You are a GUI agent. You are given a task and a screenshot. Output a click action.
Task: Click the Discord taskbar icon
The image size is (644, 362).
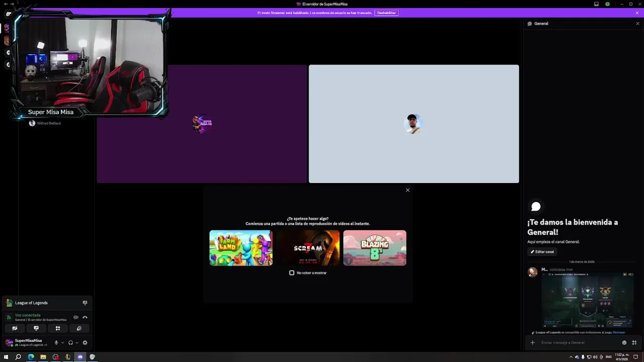[x=80, y=357]
